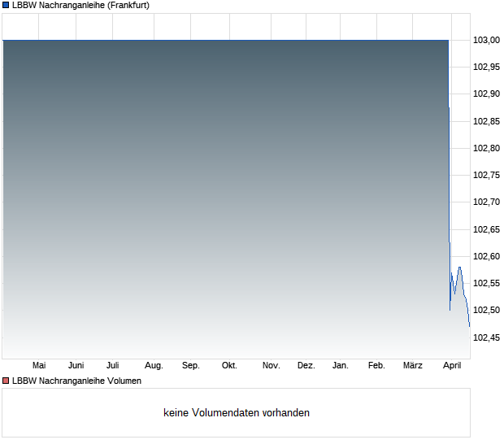Select the 102,80 price level label
Image resolution: width=504 pixels, height=444 pixels.
coord(486,148)
